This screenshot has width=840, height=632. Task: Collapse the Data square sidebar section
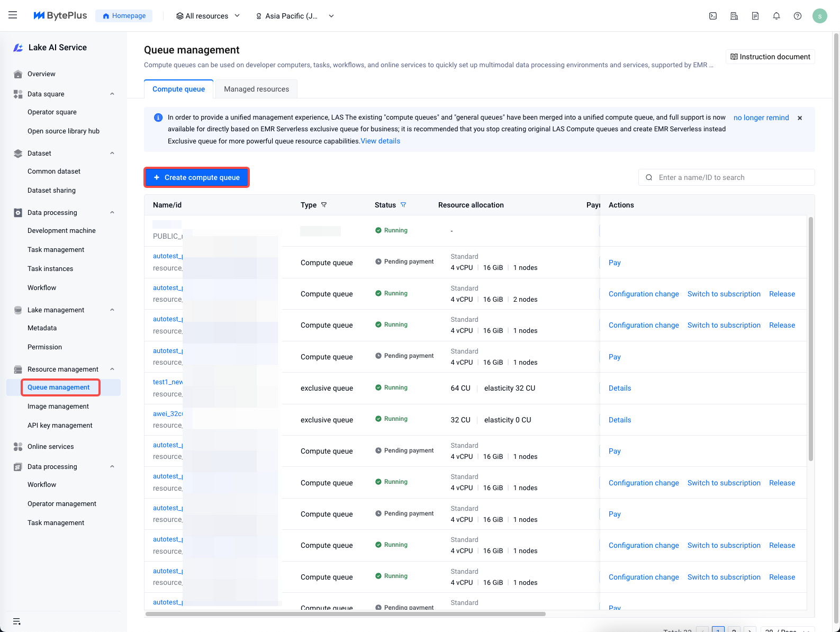click(x=112, y=94)
